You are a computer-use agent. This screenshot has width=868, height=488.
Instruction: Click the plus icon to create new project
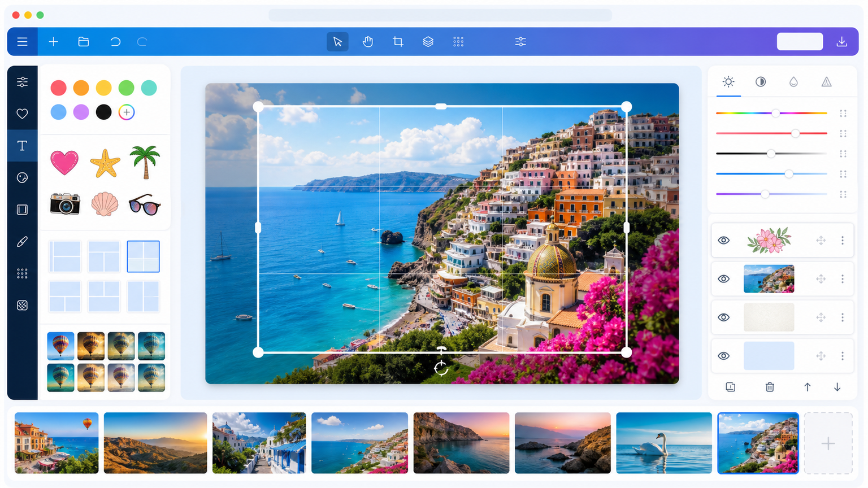(54, 42)
